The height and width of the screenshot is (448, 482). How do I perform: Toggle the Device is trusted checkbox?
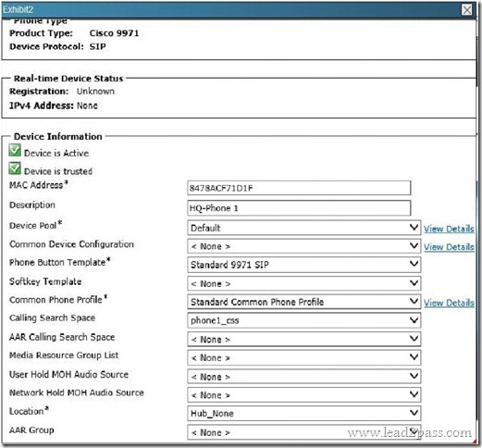[15, 168]
